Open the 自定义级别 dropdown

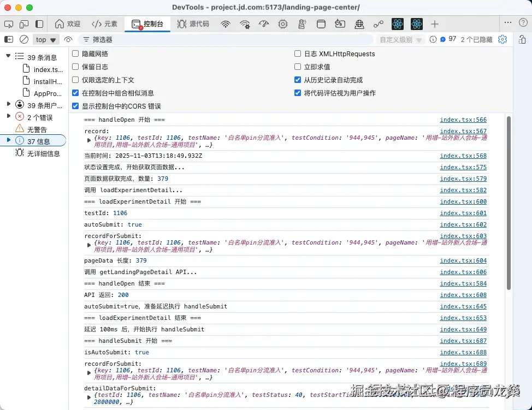(x=401, y=40)
